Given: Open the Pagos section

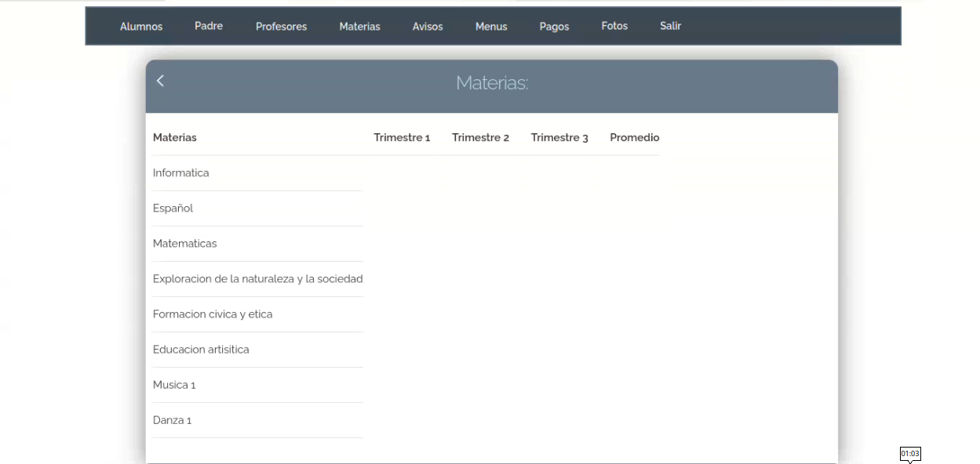Looking at the screenshot, I should pyautogui.click(x=554, y=27).
